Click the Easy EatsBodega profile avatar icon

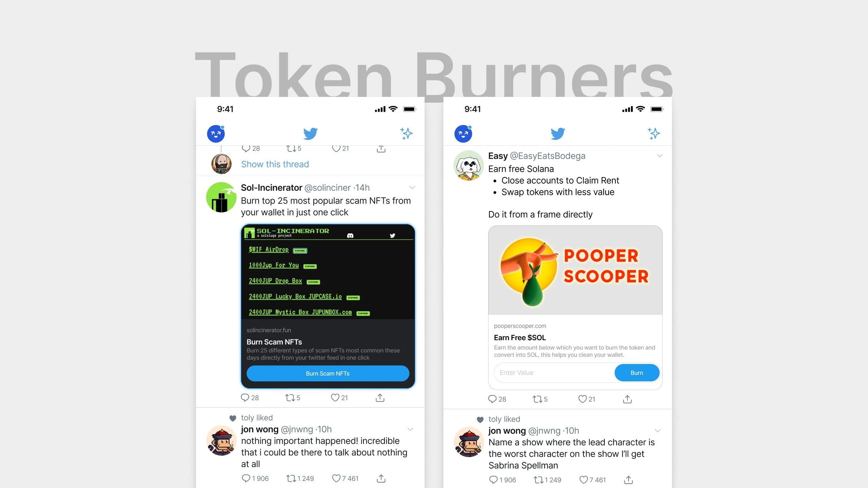pos(469,164)
